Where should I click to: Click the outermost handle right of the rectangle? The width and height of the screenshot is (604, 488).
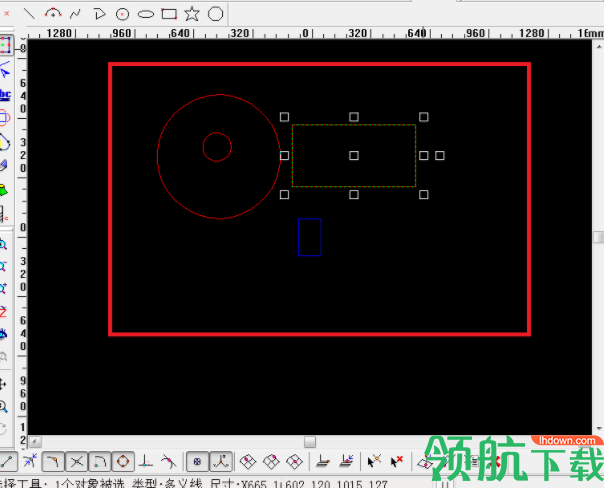click(x=440, y=156)
